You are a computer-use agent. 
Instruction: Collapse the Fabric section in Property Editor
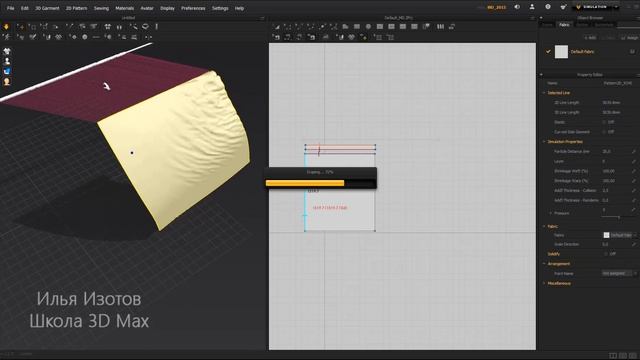(544, 226)
